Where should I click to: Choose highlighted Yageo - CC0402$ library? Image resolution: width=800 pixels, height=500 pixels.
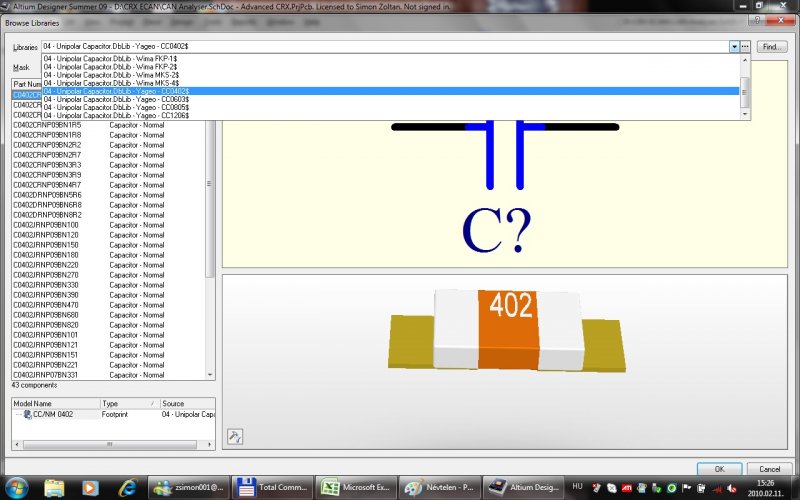click(x=391, y=91)
